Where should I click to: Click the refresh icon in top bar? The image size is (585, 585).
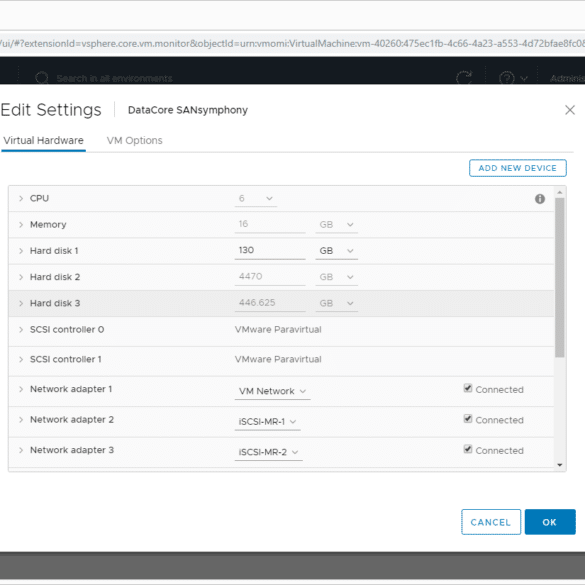(x=464, y=77)
